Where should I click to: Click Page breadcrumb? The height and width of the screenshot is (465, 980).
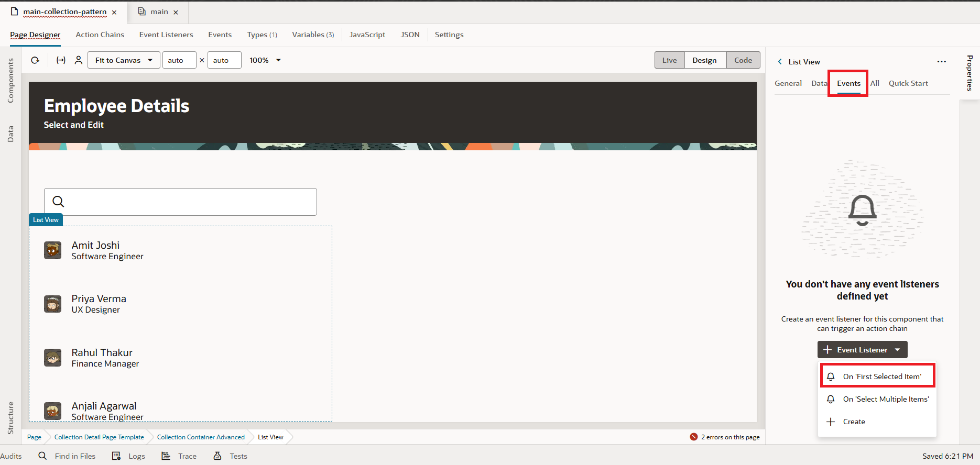34,437
